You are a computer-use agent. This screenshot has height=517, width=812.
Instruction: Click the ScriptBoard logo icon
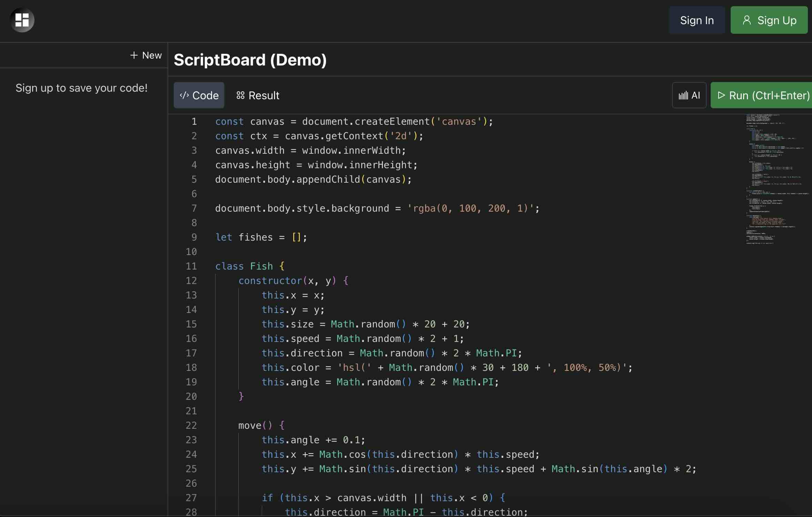click(21, 20)
